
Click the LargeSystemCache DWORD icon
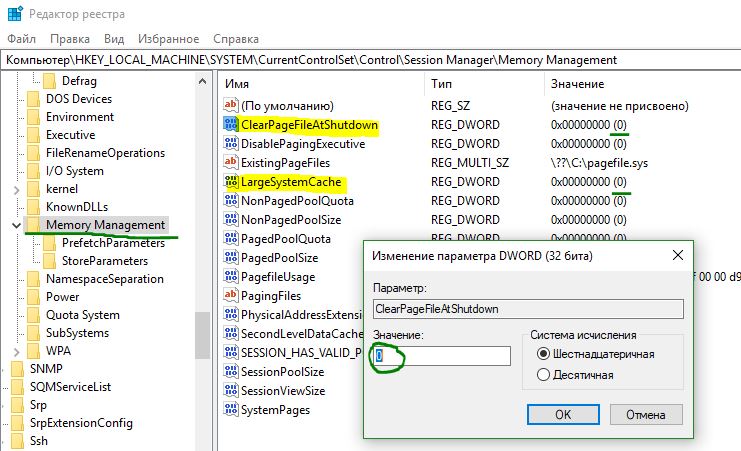pyautogui.click(x=231, y=182)
